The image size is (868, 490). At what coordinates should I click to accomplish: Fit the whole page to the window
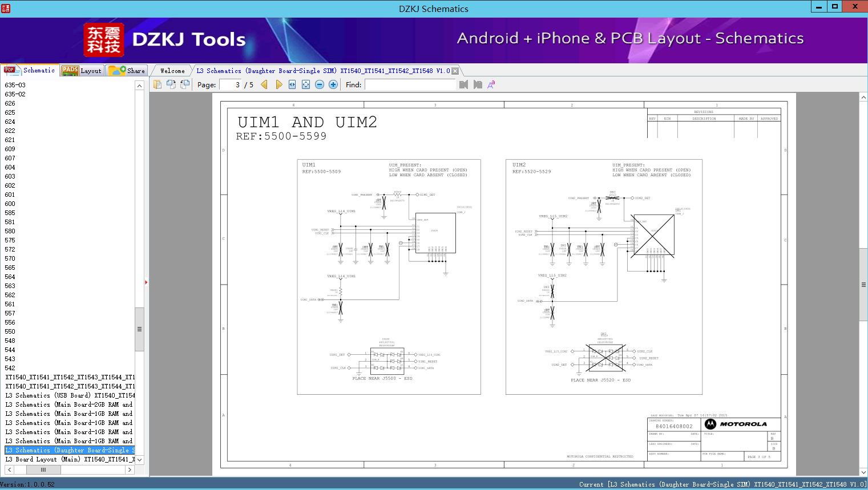[x=305, y=84]
